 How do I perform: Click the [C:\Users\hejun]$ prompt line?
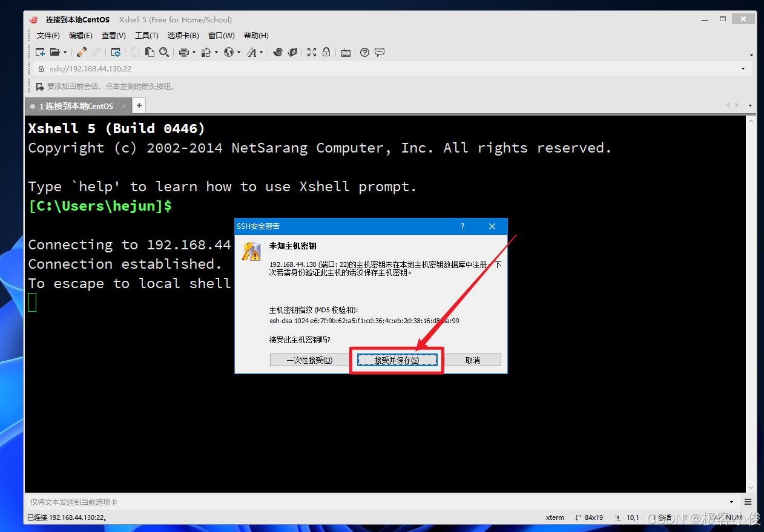[100, 206]
